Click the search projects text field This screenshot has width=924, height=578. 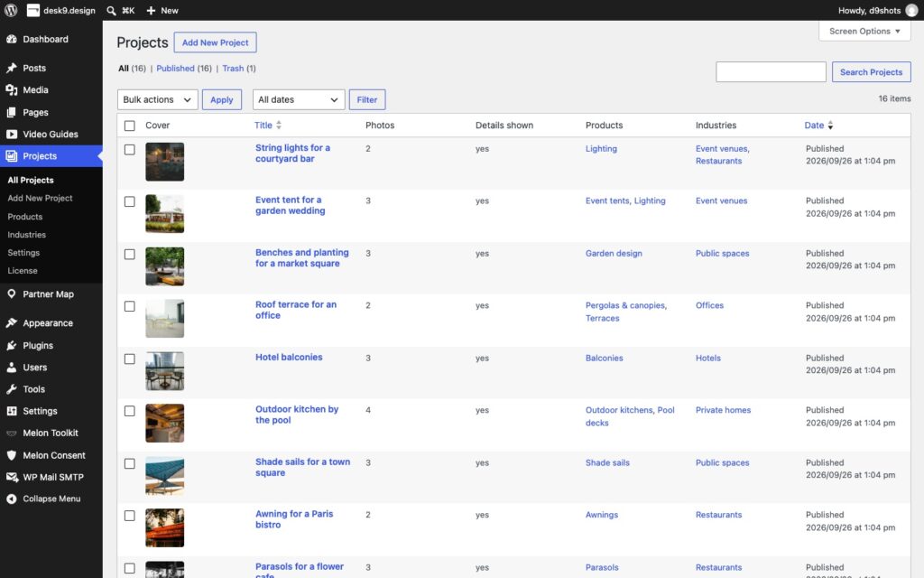tap(771, 72)
